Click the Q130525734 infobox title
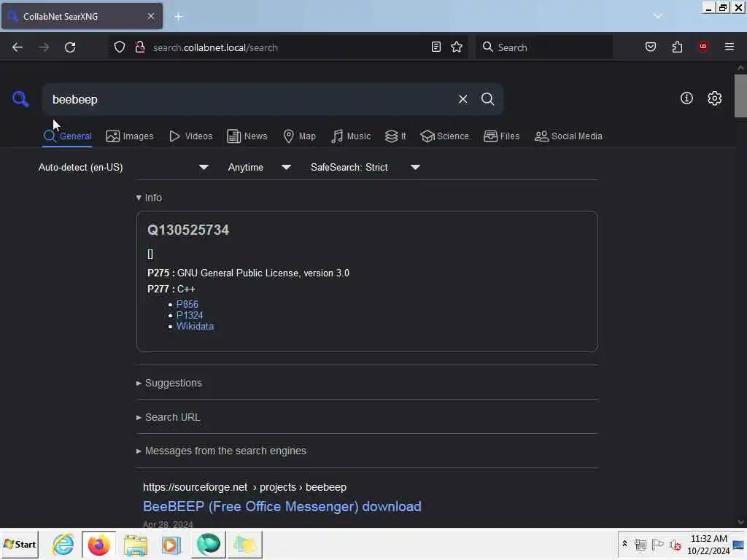This screenshot has height=560, width=747. (x=188, y=230)
